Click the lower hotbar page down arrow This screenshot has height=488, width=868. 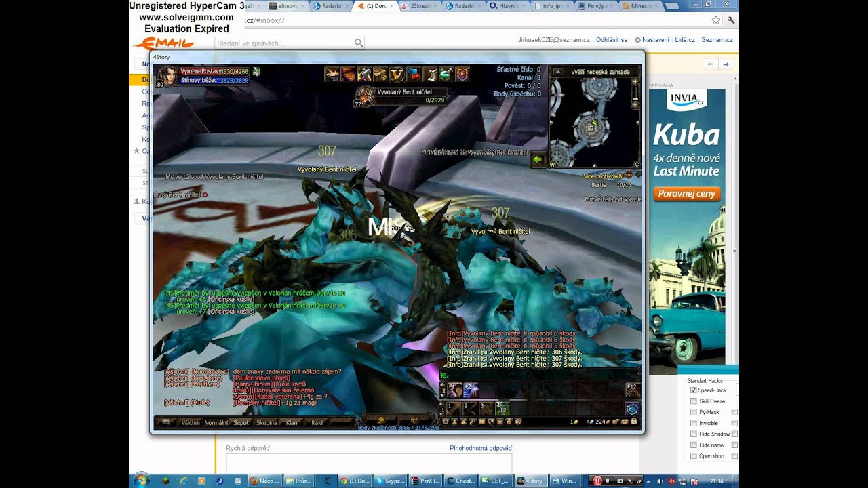(443, 413)
